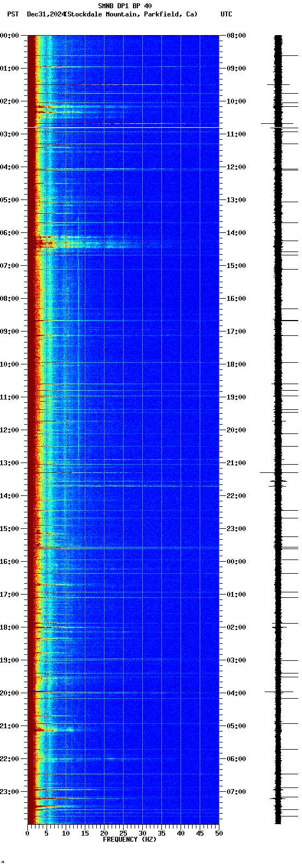Click the UTC time label '16:00'

(x=236, y=299)
